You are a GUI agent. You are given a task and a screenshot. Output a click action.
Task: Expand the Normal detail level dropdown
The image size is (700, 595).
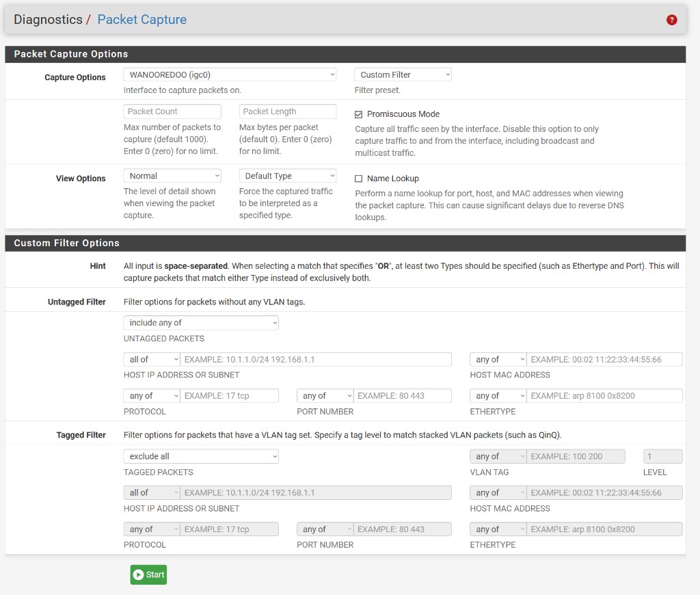tap(172, 176)
